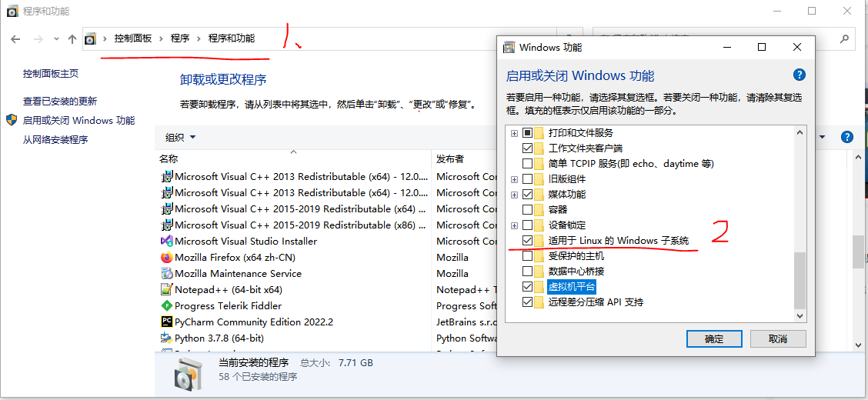Click features list scrollbar down arrow
Viewport: 868px width, 400px height.
800,315
